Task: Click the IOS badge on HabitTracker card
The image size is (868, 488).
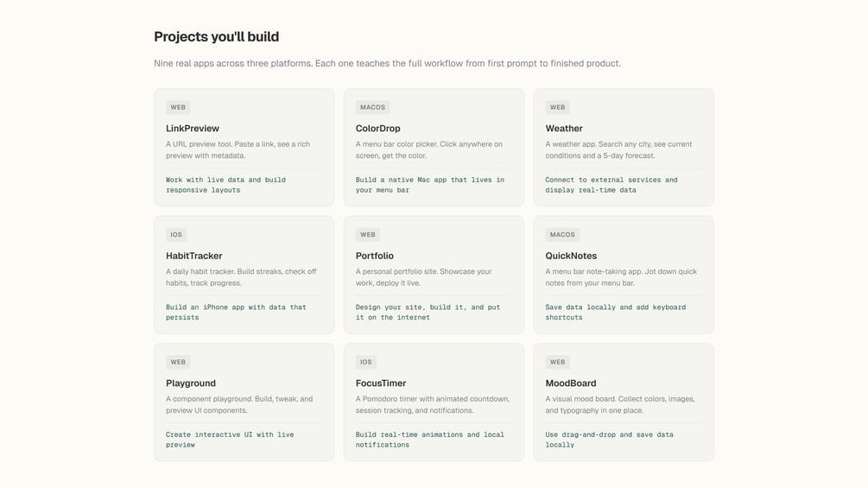Action: click(176, 235)
